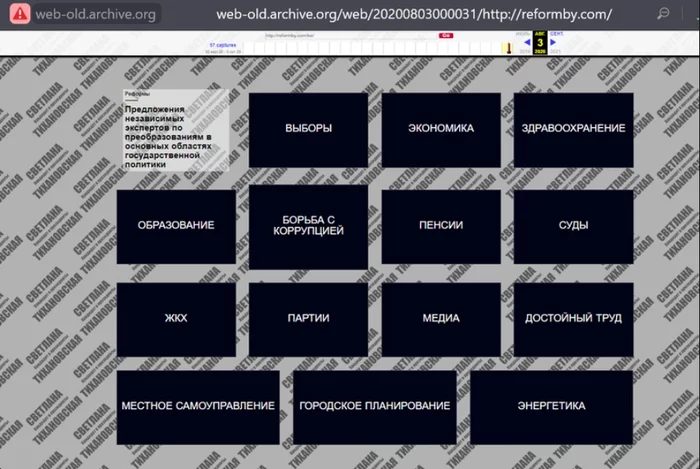700x469 pixels.
Task: Click the ИЮЛЬ month label
Action: pyautogui.click(x=523, y=34)
